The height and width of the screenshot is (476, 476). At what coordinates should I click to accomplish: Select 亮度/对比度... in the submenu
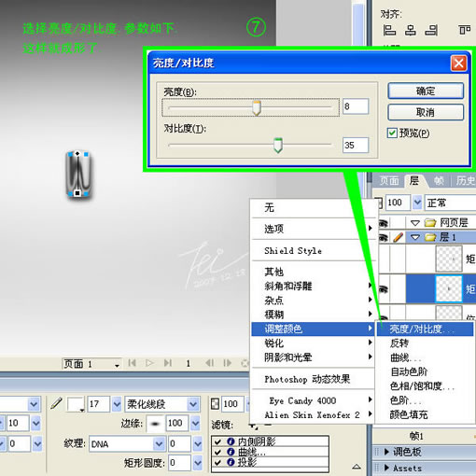[425, 329]
